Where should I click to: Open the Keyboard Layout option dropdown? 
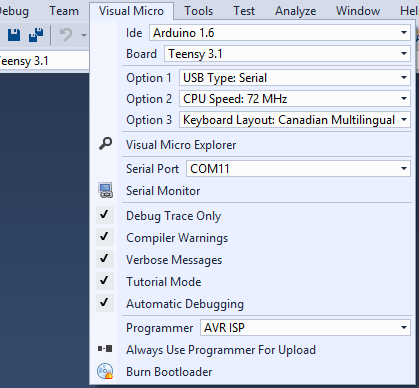295,120
